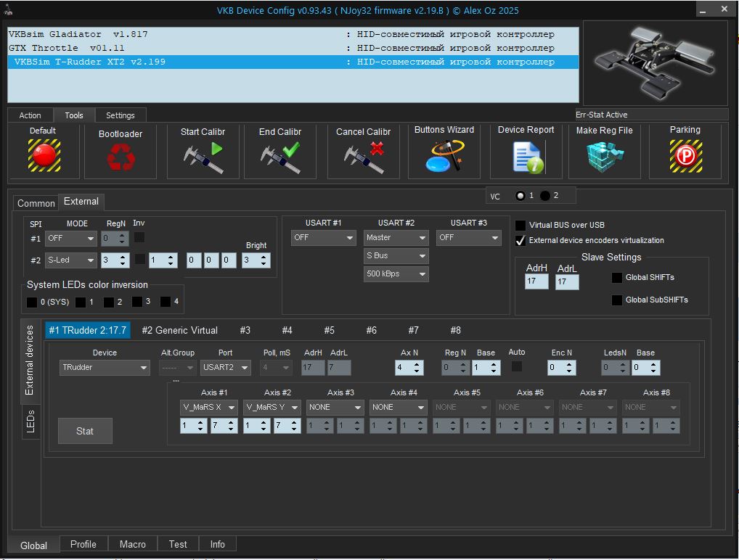Open the 500 kBps speed dropdown
Image resolution: width=739 pixels, height=560 pixels.
(396, 273)
